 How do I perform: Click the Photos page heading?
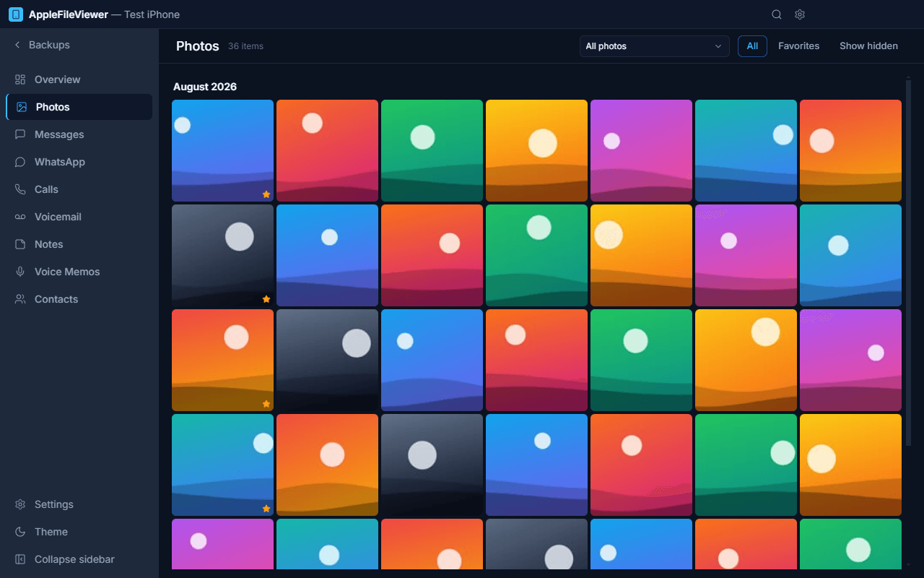(197, 46)
